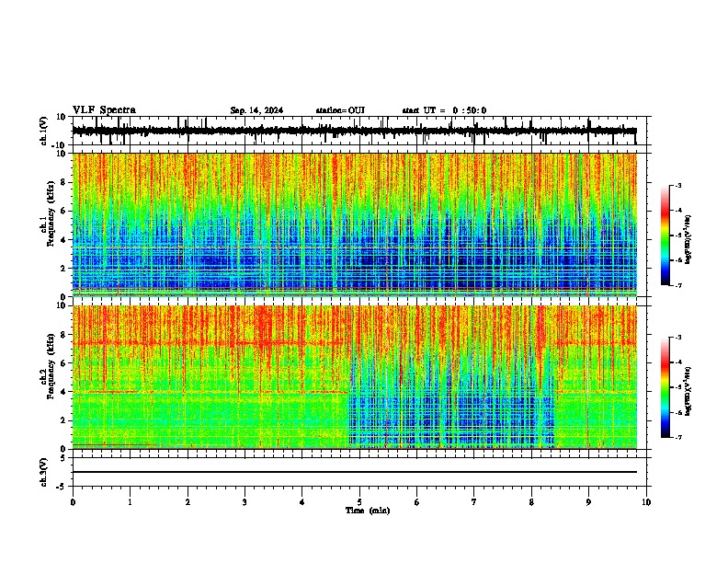Click time axis tick label "2"
Image resolution: width=728 pixels, height=563 pixels.
(x=188, y=502)
